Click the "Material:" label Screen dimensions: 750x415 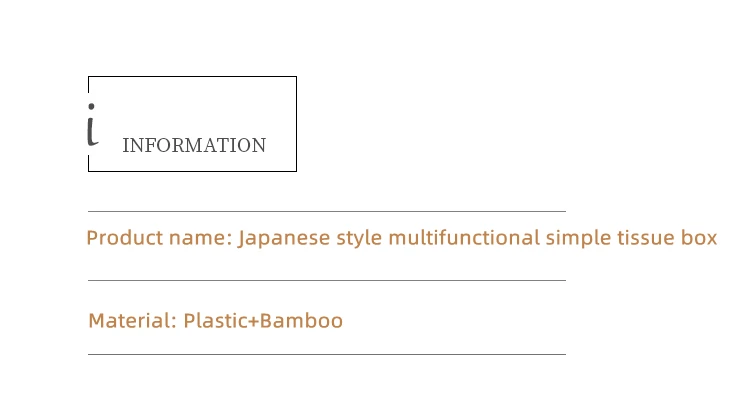[133, 321]
